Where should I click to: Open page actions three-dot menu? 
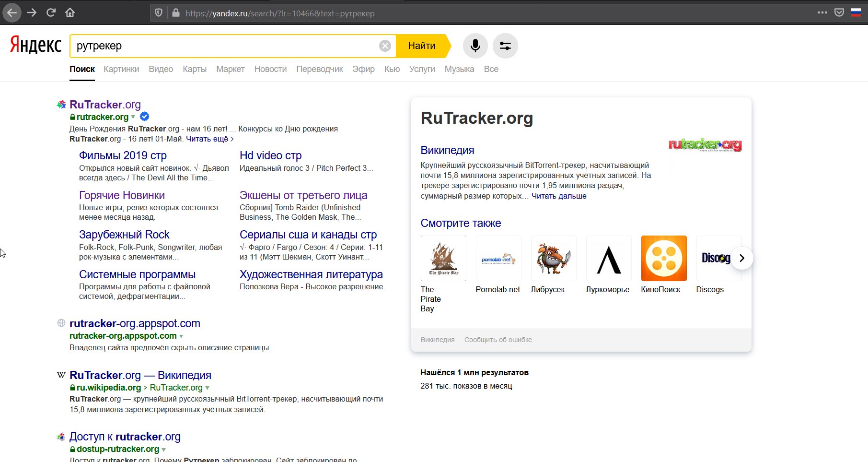(822, 13)
